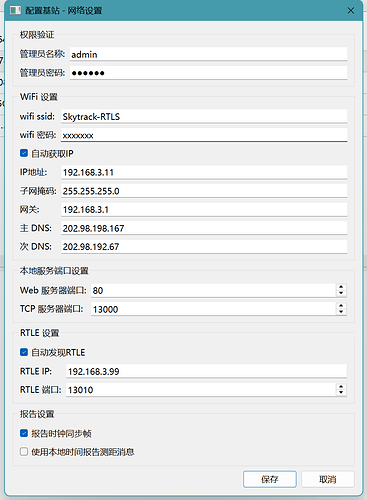Focus the 管理员名称 field containing admin
This screenshot has height=500, width=367.
pos(208,54)
